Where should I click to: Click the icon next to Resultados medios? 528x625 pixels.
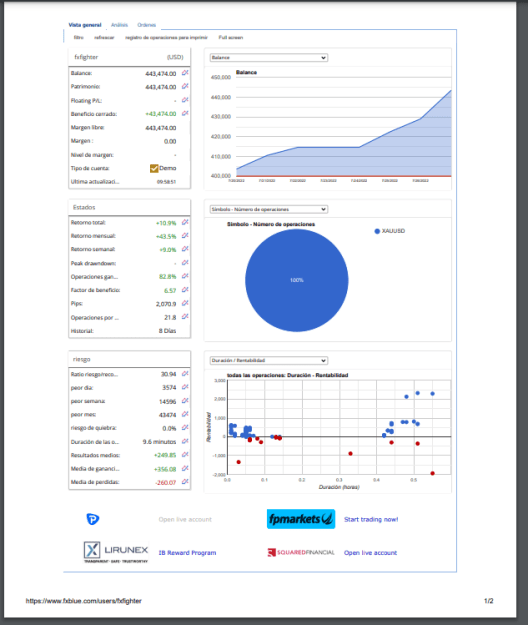185,455
